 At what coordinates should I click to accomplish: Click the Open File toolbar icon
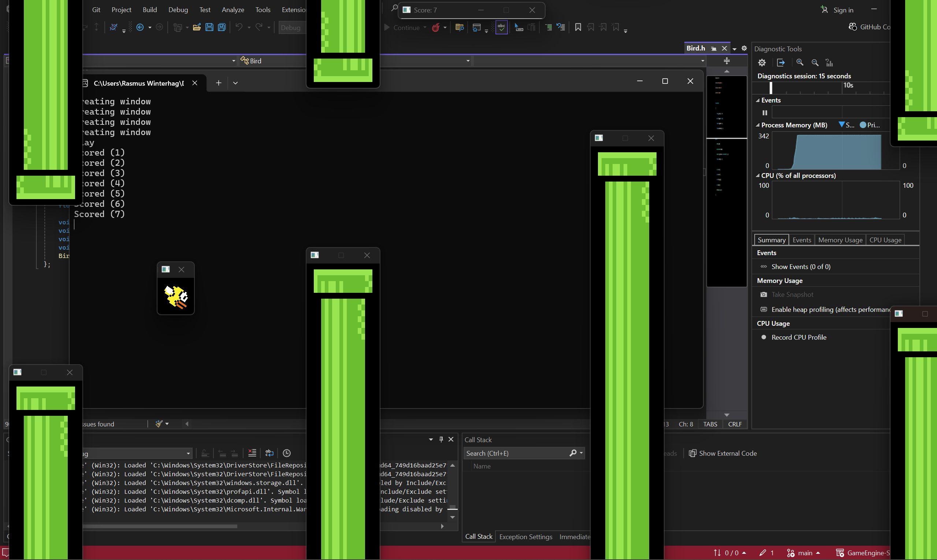(197, 27)
